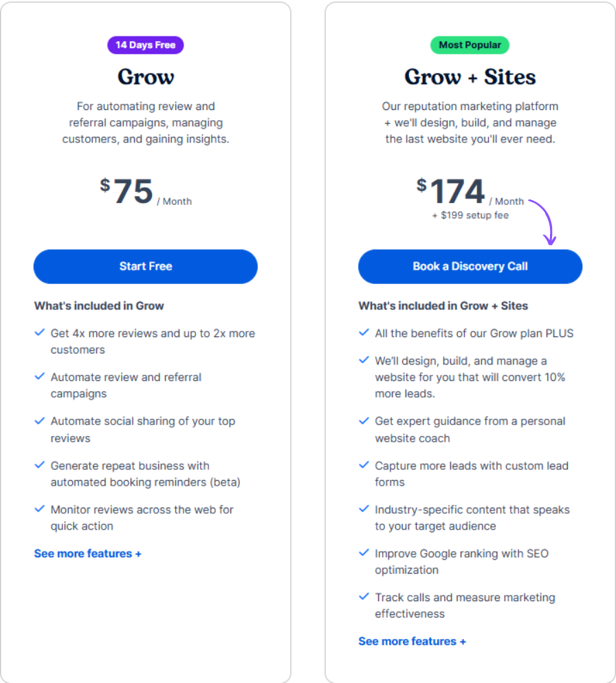Toggle the check beside 'Automate review and referral campaigns'

click(40, 376)
